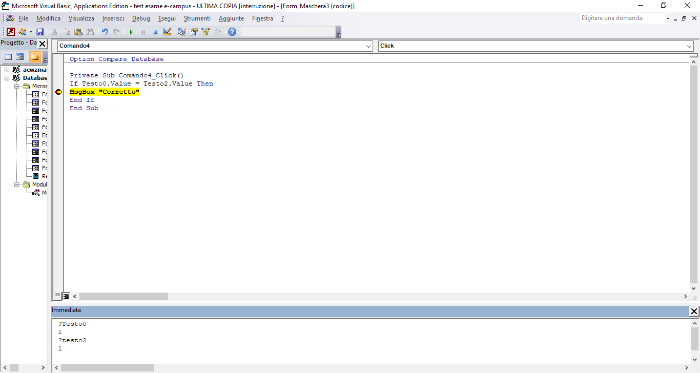Toggle Folders button in Project panel
The height and width of the screenshot is (373, 700).
[35, 57]
